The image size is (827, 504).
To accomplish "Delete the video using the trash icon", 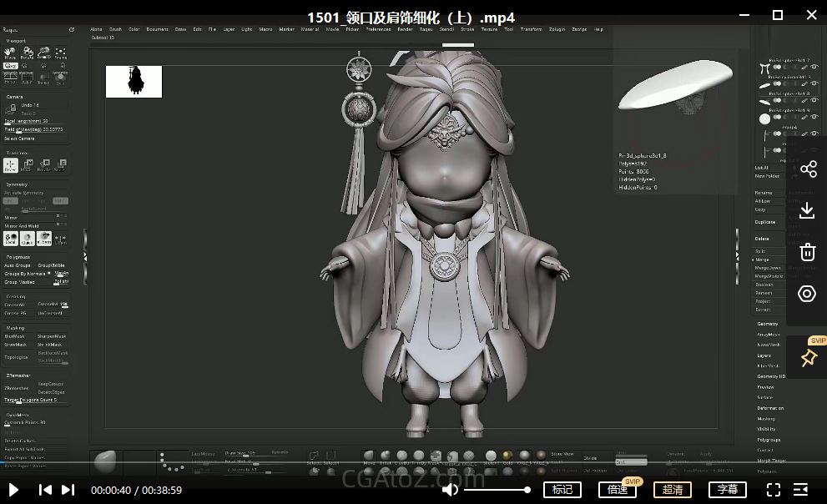I will pos(807,252).
